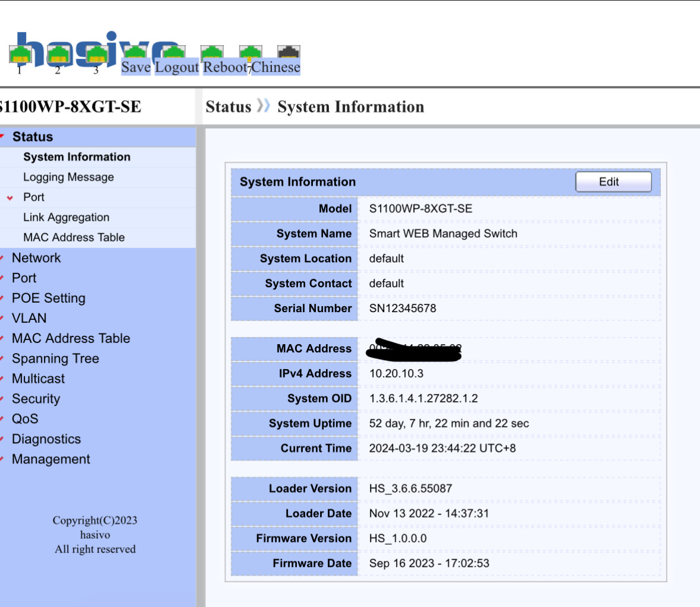Expand the Spanning Tree menu
Screen dimensions: 700x607
click(55, 358)
